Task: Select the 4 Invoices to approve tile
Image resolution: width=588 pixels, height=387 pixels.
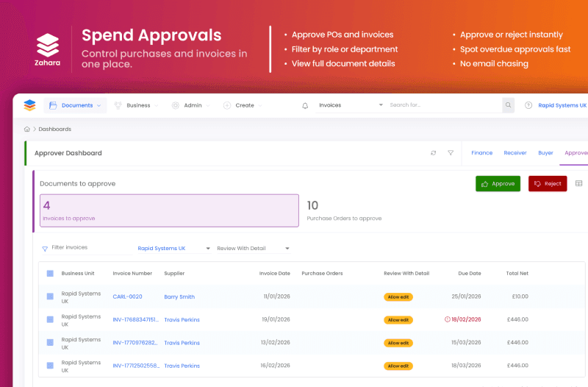Action: point(169,210)
